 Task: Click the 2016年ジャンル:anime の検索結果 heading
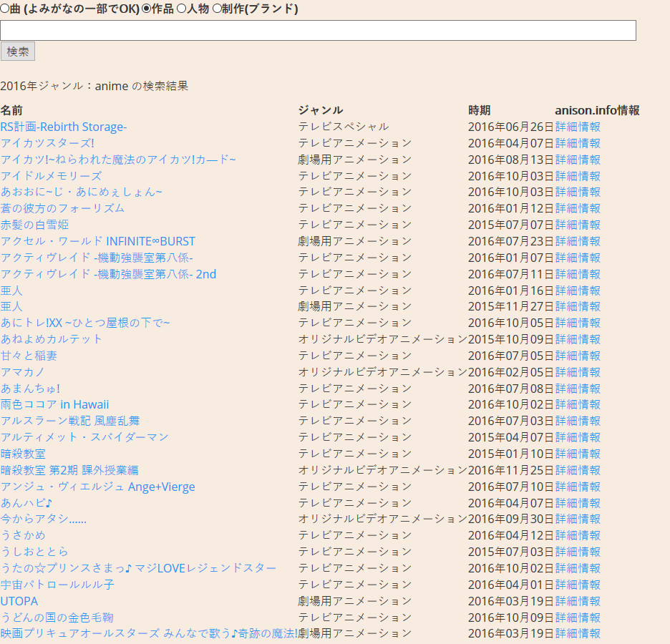click(94, 86)
